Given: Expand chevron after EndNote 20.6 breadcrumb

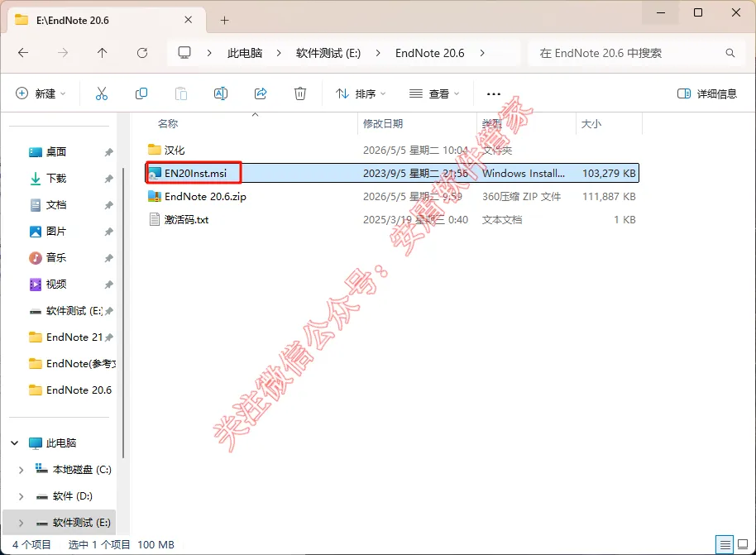Looking at the screenshot, I should (x=482, y=53).
